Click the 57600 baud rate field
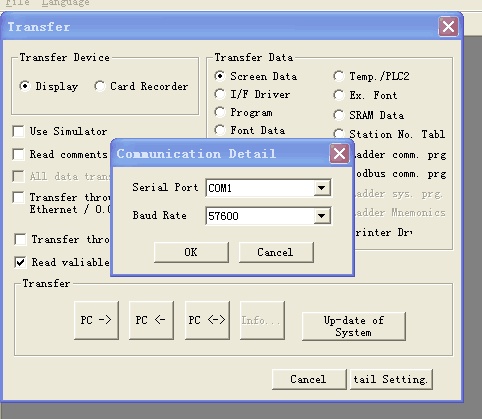This screenshot has width=482, height=419. point(260,216)
